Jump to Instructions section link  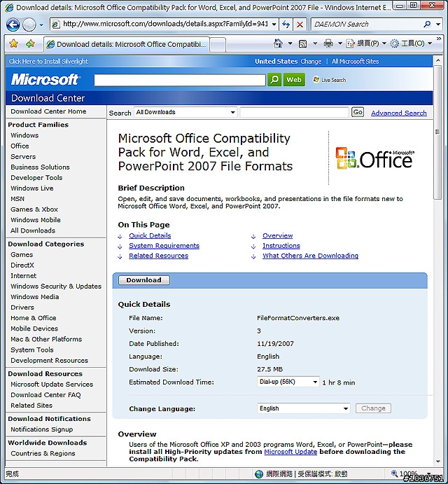[x=281, y=246]
